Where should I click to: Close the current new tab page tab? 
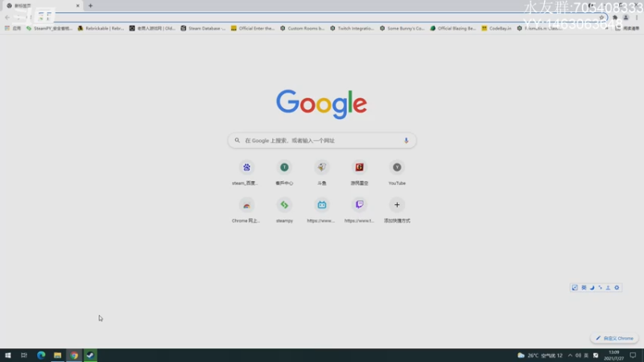click(x=77, y=6)
